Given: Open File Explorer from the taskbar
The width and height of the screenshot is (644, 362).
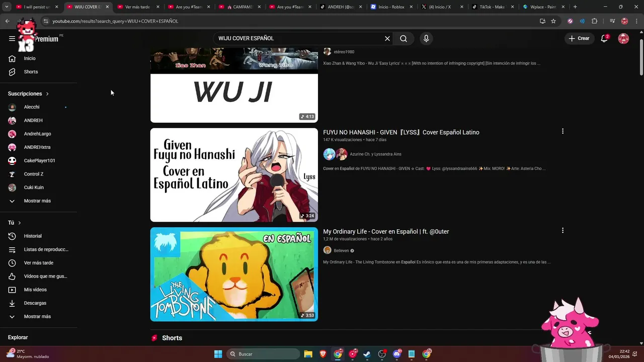Looking at the screenshot, I should coord(308,354).
